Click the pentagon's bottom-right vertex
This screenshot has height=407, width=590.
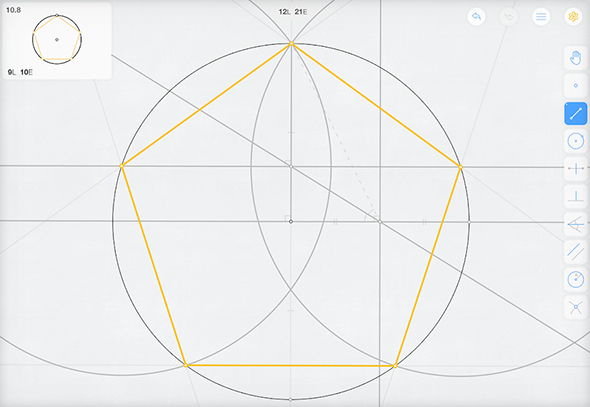[395, 366]
